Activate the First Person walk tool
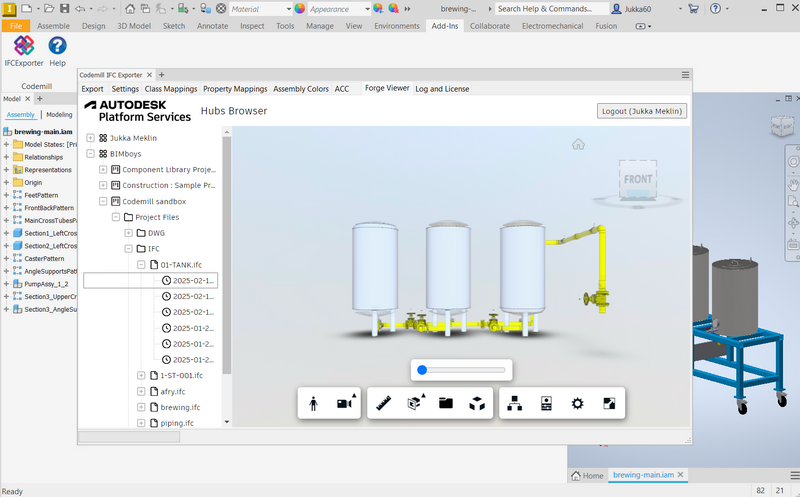The image size is (800, 497). click(x=314, y=403)
